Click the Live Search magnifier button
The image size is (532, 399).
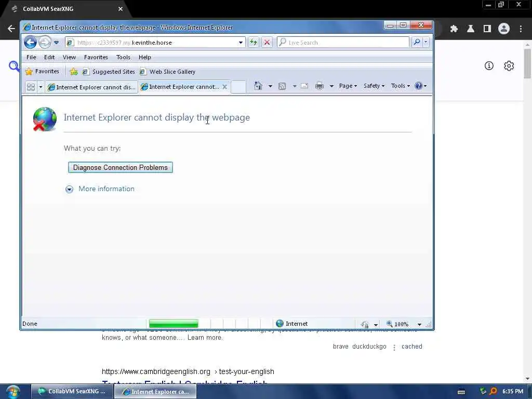[417, 42]
